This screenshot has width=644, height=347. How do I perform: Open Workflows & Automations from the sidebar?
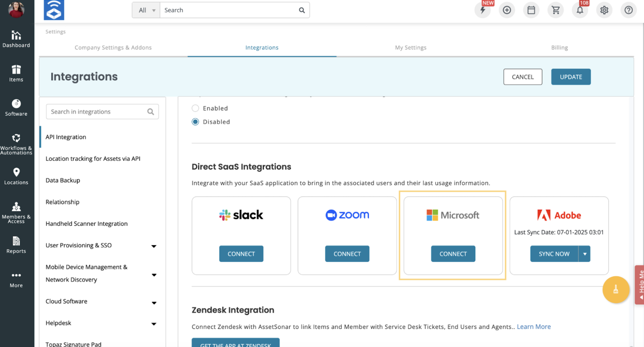tap(16, 142)
